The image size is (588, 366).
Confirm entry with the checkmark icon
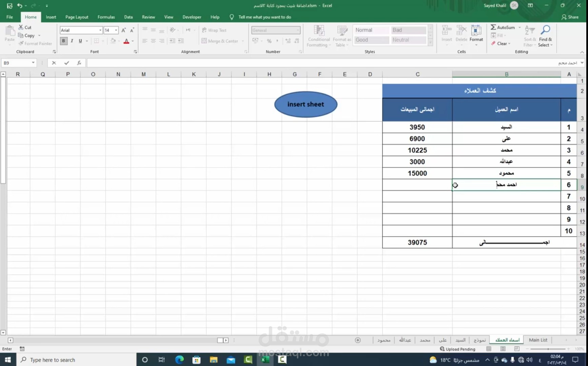coord(66,63)
